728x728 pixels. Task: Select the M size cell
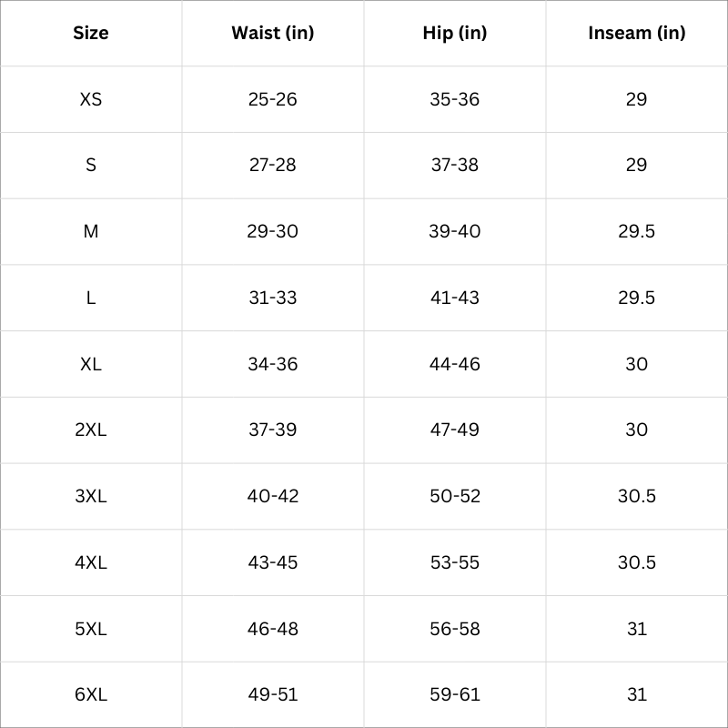coord(91,231)
